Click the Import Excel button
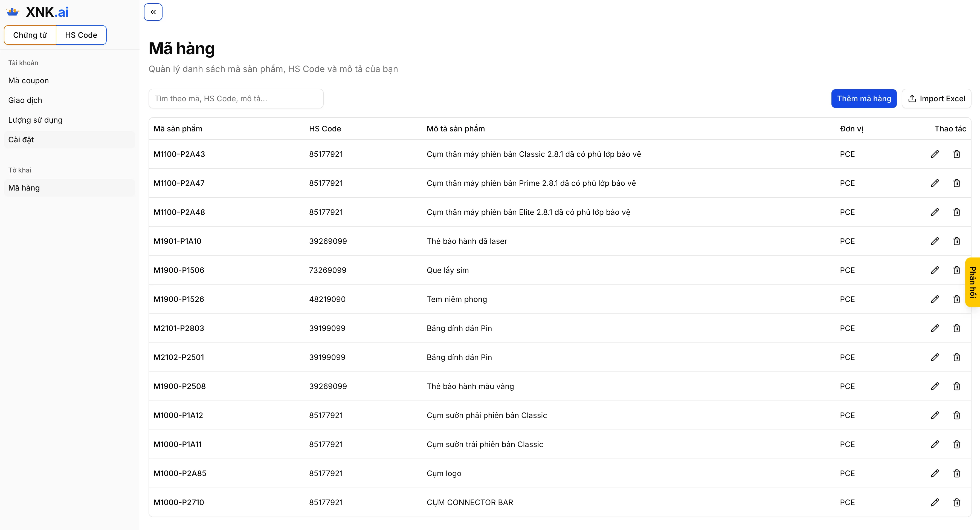This screenshot has width=980, height=530. pos(936,99)
